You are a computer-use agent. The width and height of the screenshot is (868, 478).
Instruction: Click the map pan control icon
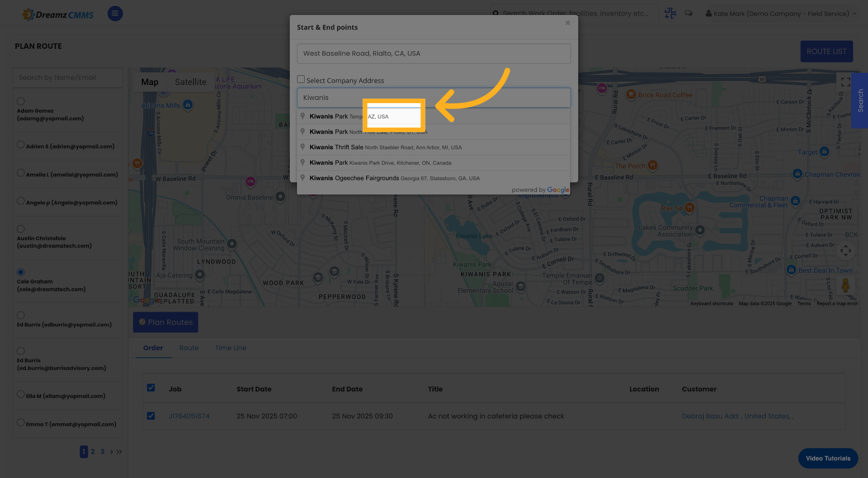[846, 250]
